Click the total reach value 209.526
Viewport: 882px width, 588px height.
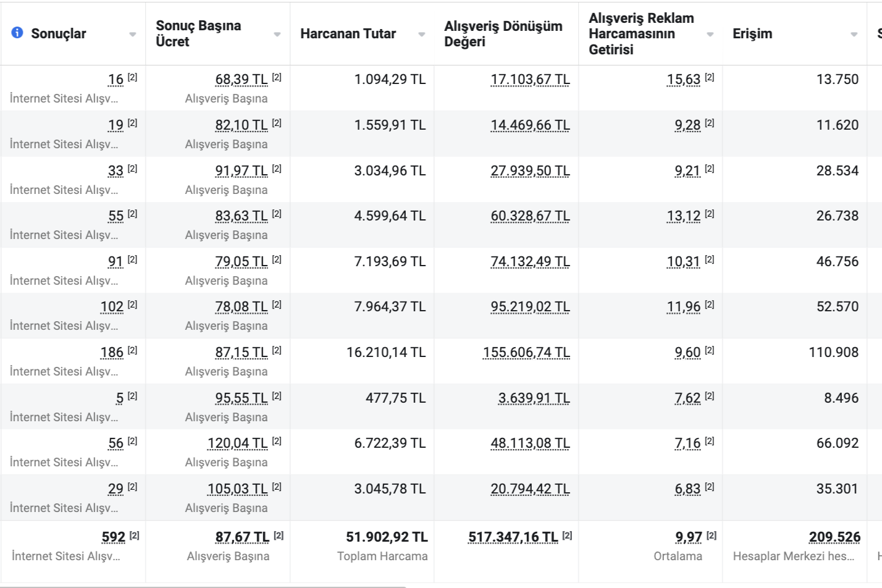[834, 537]
